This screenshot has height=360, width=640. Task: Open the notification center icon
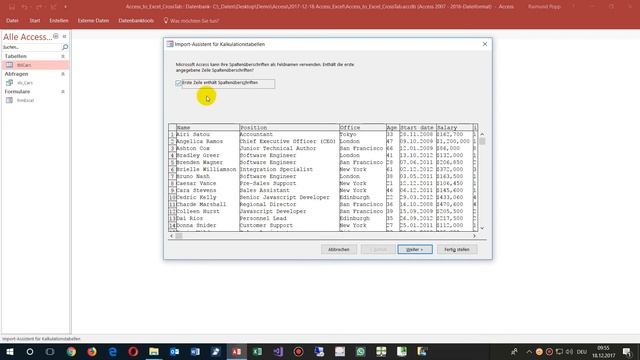(627, 351)
